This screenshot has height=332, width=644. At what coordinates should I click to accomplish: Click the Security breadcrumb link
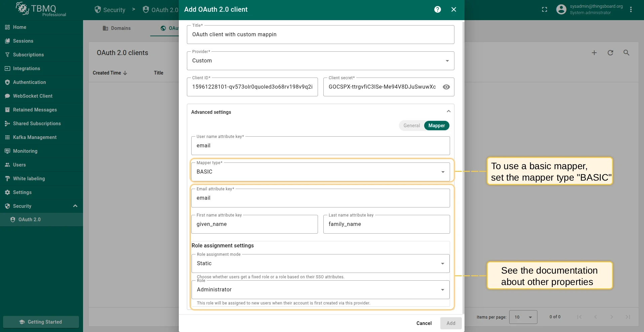pos(110,10)
